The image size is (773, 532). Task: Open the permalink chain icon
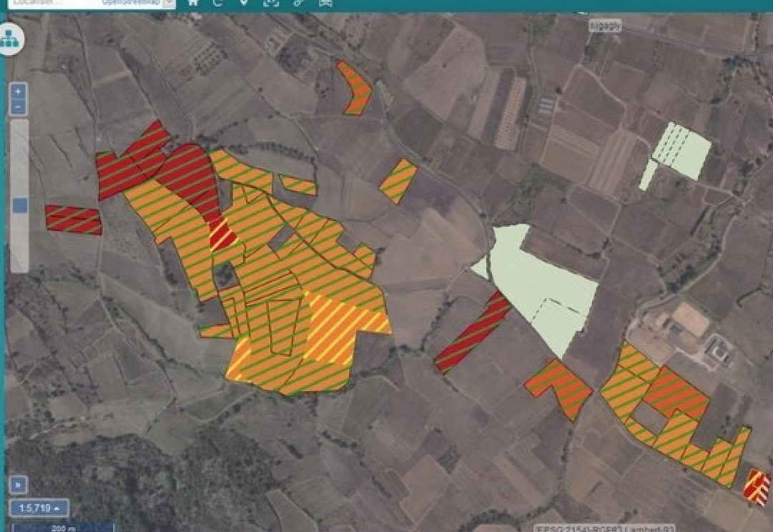pyautogui.click(x=299, y=3)
